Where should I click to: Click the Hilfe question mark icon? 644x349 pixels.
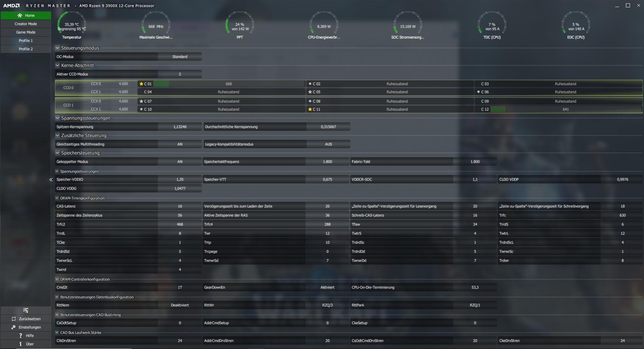pyautogui.click(x=20, y=336)
